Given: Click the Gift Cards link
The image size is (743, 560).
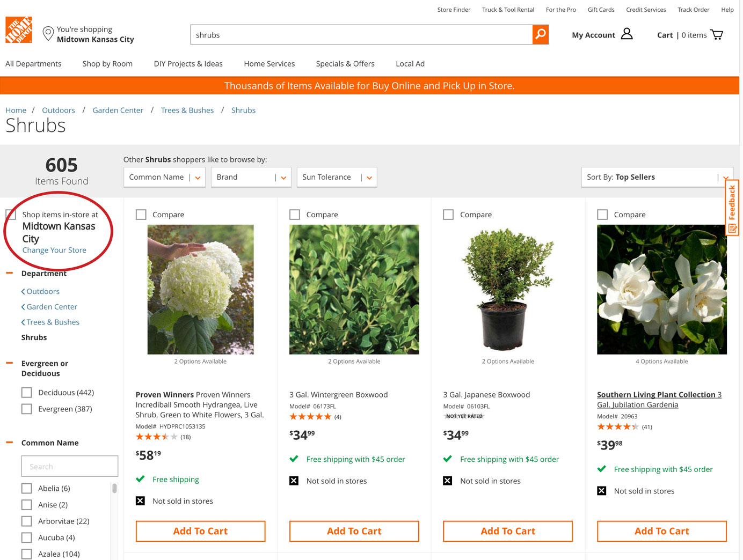Looking at the screenshot, I should (601, 10).
